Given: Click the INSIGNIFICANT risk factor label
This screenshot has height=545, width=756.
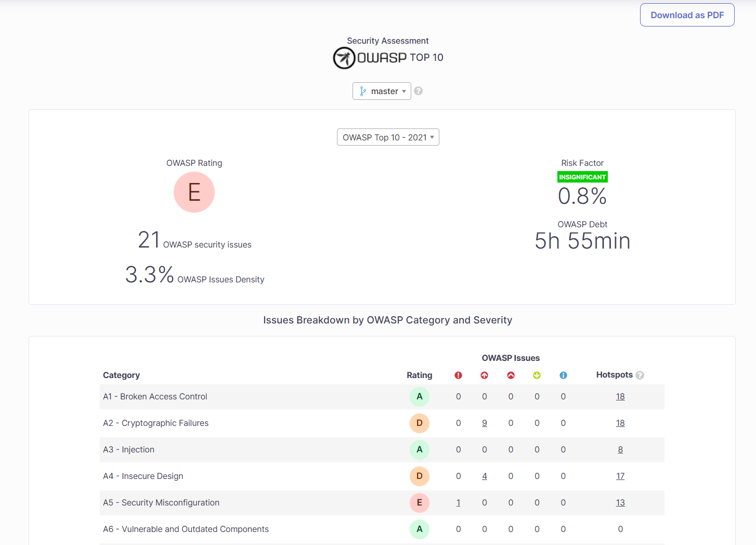Looking at the screenshot, I should pyautogui.click(x=582, y=177).
